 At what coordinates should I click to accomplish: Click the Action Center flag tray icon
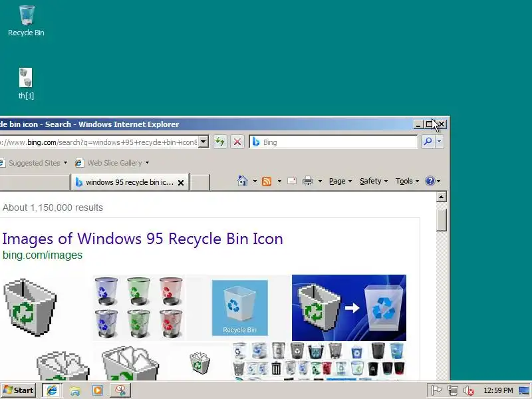436,390
